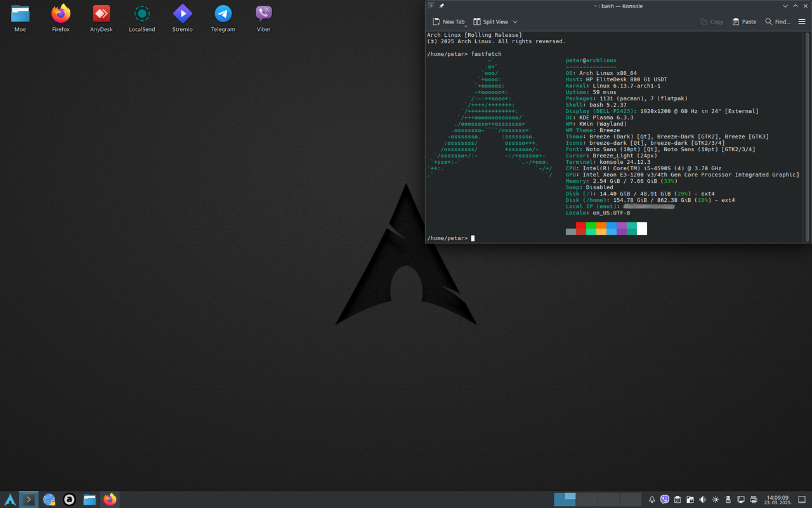This screenshot has height=508, width=812.
Task: Open the Arch Linux application launcher
Action: tap(10, 500)
